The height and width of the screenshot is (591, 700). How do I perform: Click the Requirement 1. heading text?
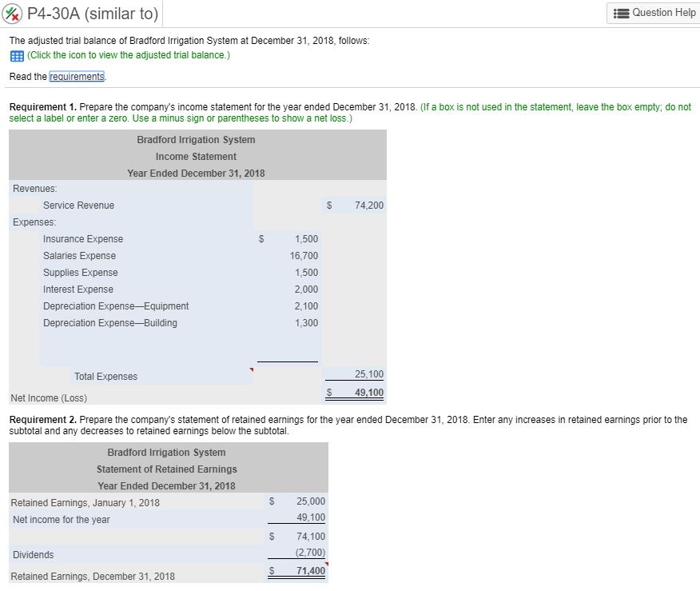coord(43,107)
